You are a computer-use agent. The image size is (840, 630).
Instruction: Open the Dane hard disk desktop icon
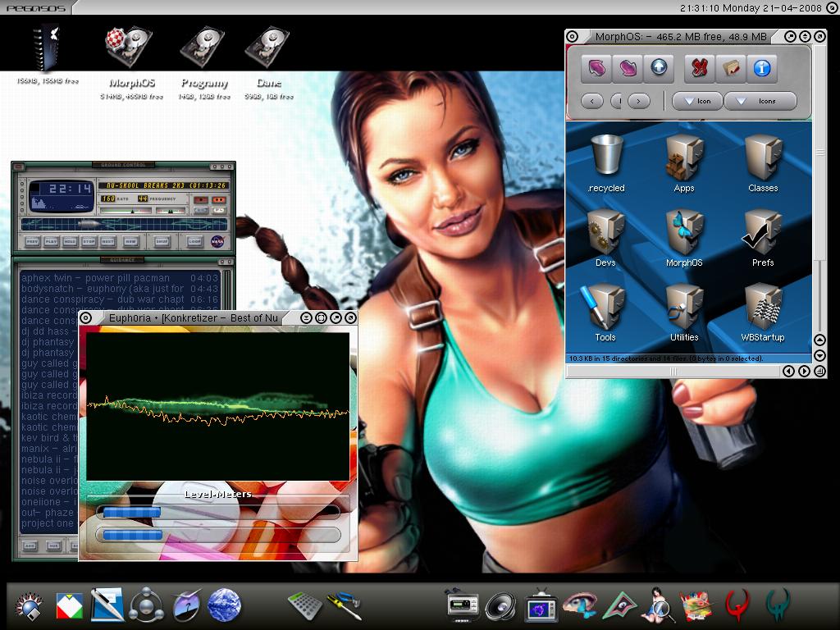[268, 48]
